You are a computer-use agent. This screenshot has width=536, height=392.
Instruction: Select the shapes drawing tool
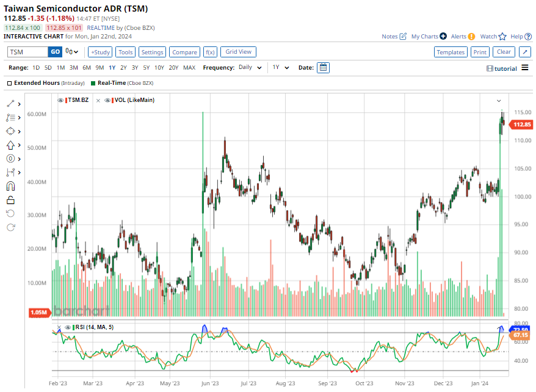click(10, 131)
